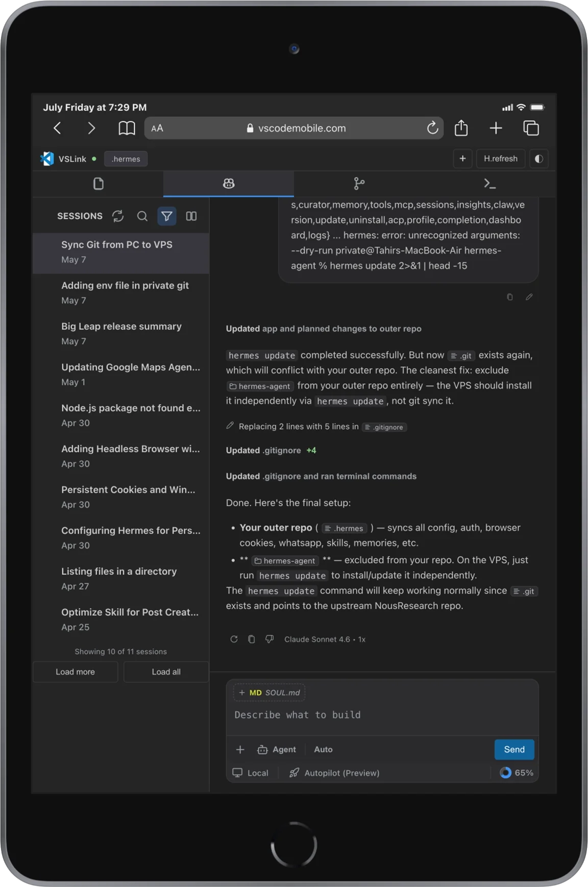Open the .hermes chip after 'Your outer repo'

[x=344, y=528]
